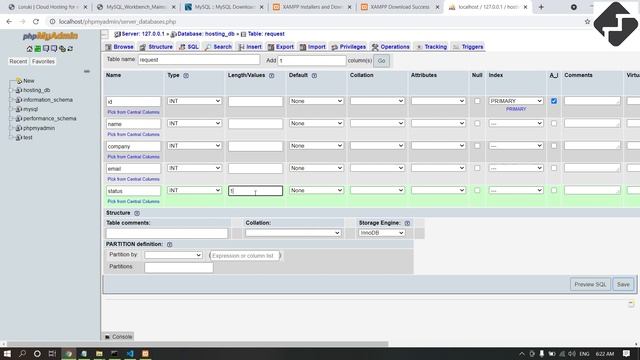Collapse navigation tree with minus link icon
640x360 pixels.
[x=87, y=71]
